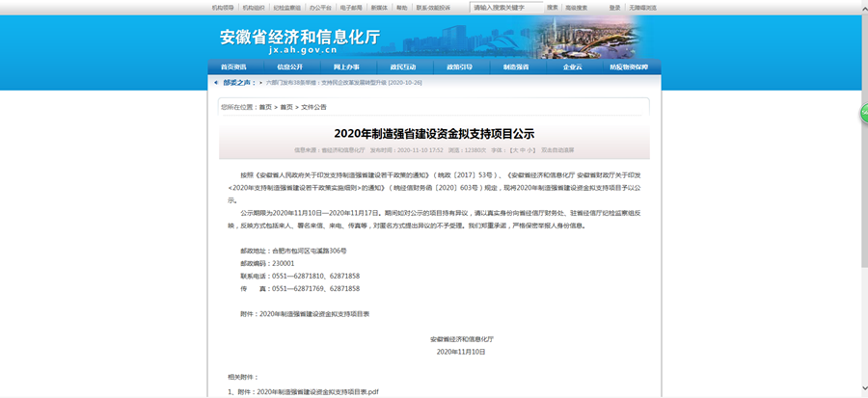Open the 信息公开 navigation menu
This screenshot has width=868, height=398.
(289, 66)
